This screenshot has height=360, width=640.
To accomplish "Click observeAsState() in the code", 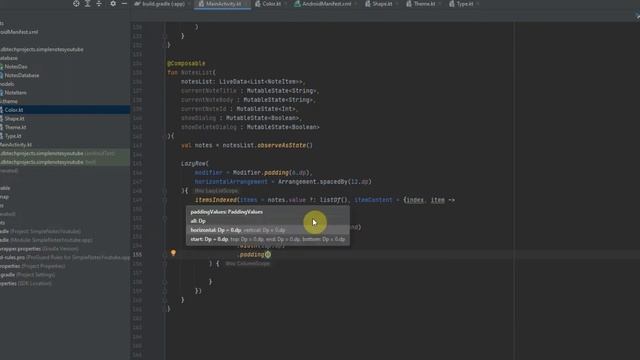I will (x=284, y=145).
